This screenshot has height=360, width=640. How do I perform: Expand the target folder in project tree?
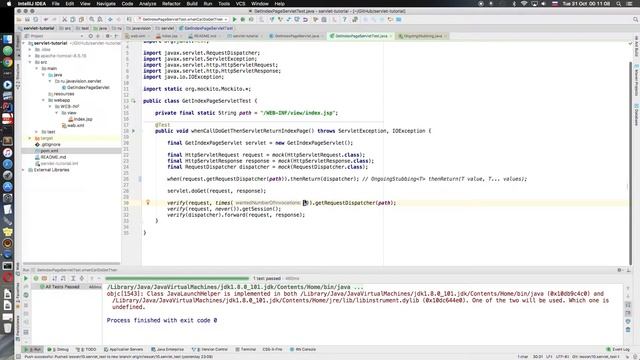point(30,138)
